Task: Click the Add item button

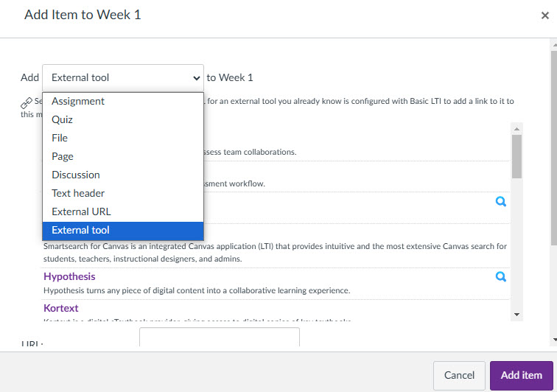Action: tap(521, 375)
